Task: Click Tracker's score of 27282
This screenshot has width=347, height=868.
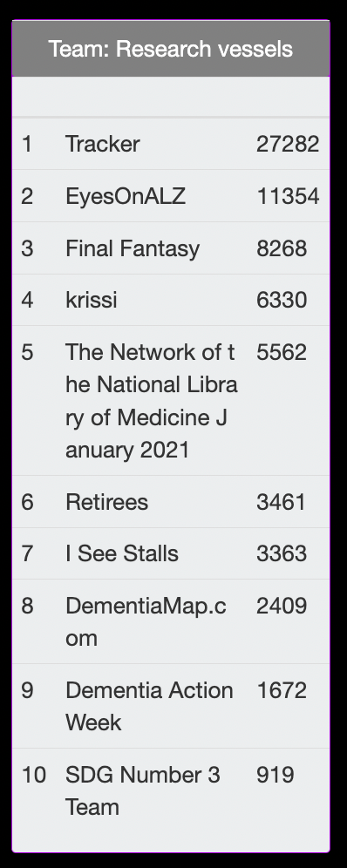Action: pos(288,144)
